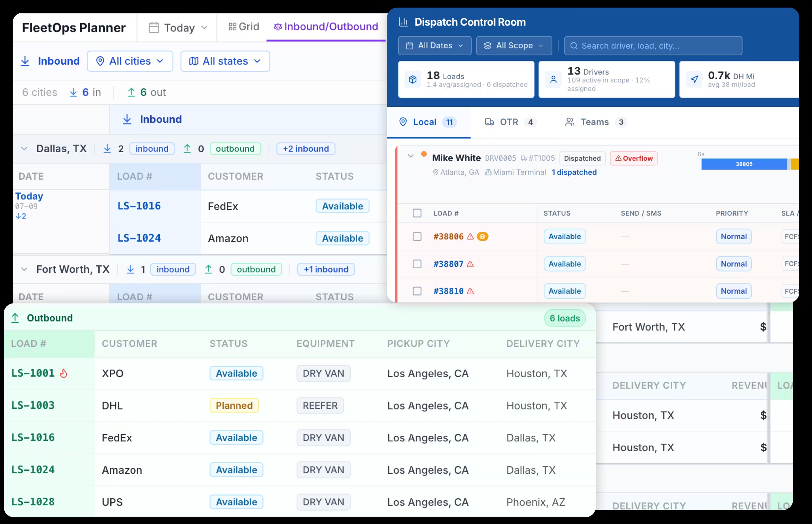Click the blue 38805 timeline bar
Viewport: 812px width, 524px height.
tap(744, 164)
